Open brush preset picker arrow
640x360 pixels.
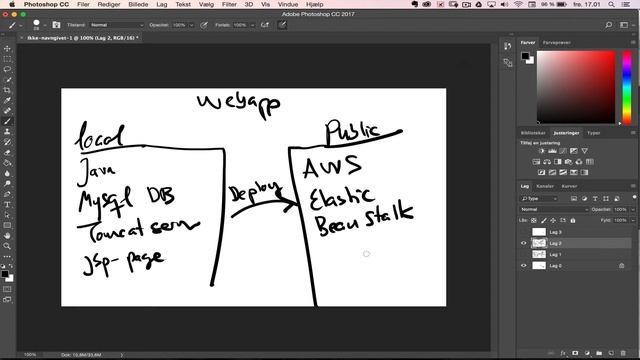pyautogui.click(x=44, y=25)
